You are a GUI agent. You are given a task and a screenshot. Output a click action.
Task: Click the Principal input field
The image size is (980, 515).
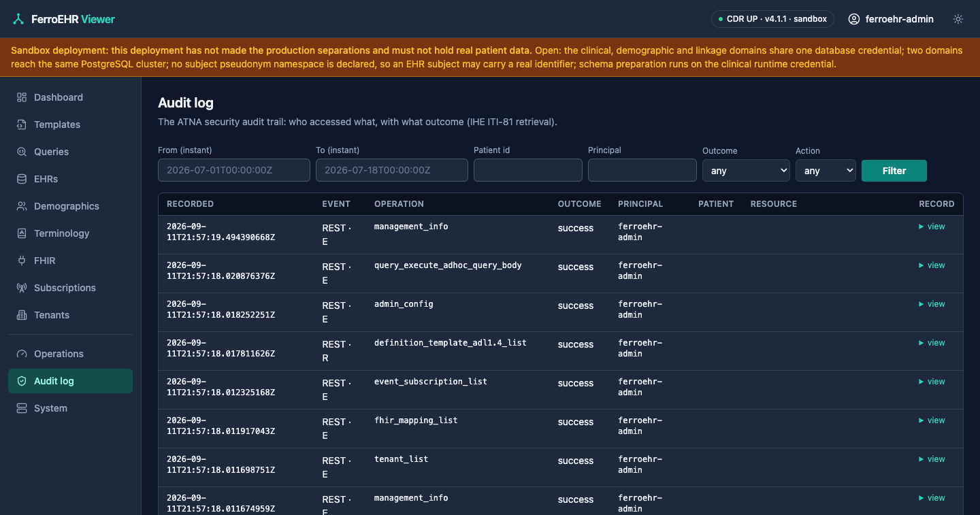coord(642,170)
